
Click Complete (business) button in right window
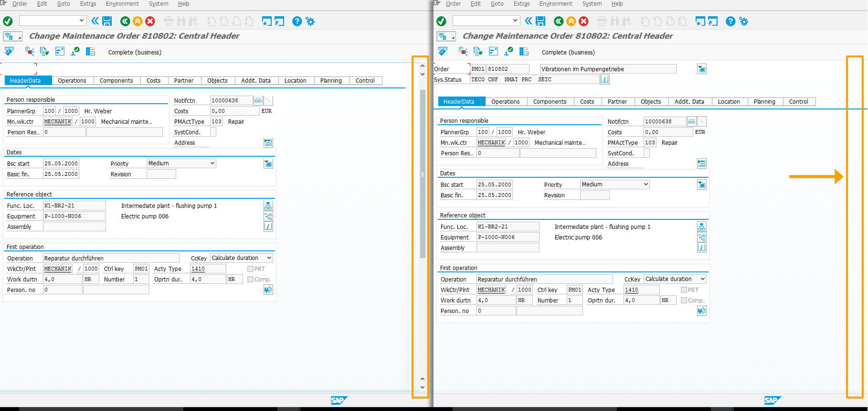tap(568, 53)
